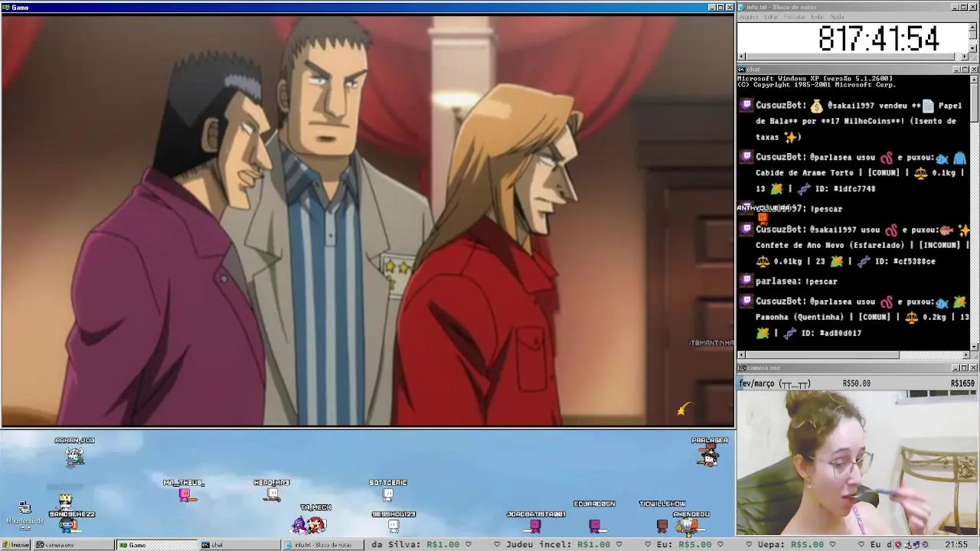Open Exibir menu in Bloco de notas

click(818, 17)
